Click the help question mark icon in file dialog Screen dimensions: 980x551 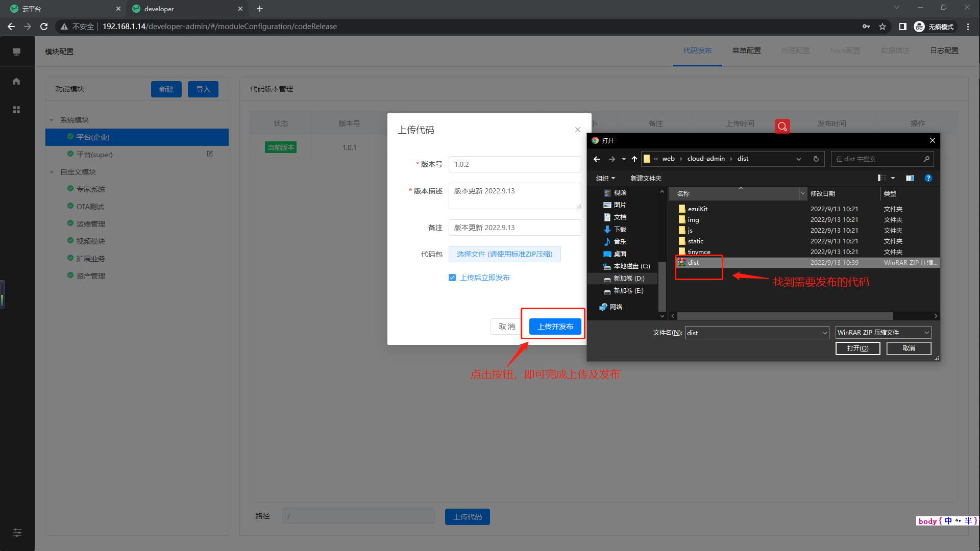(x=928, y=178)
